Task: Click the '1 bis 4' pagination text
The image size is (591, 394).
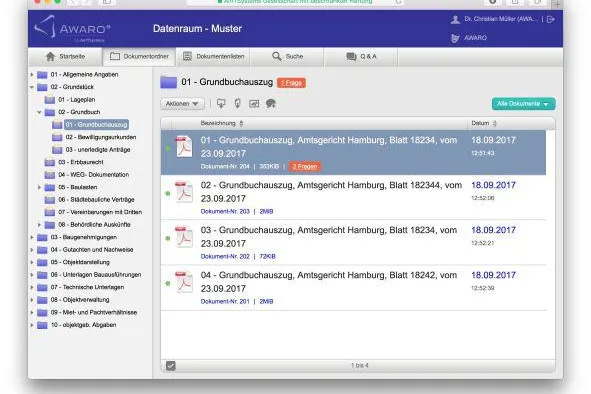Action: (x=360, y=365)
